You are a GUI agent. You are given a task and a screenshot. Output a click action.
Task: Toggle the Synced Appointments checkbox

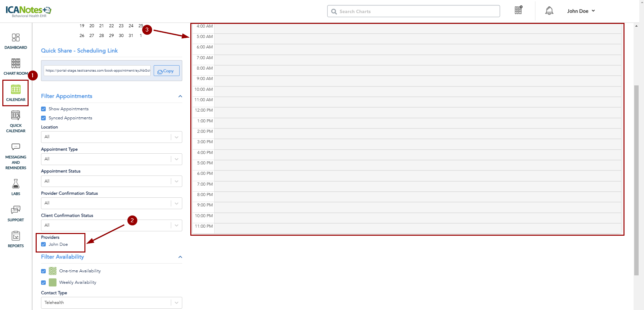point(43,118)
